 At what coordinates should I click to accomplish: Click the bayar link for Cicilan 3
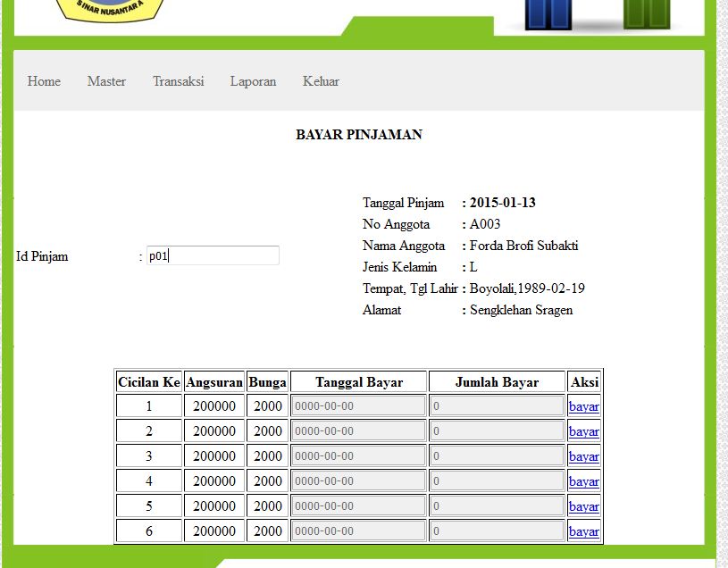pyautogui.click(x=583, y=455)
